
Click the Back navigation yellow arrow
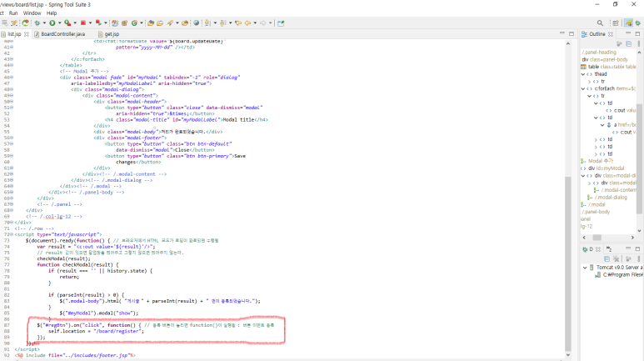(x=247, y=23)
